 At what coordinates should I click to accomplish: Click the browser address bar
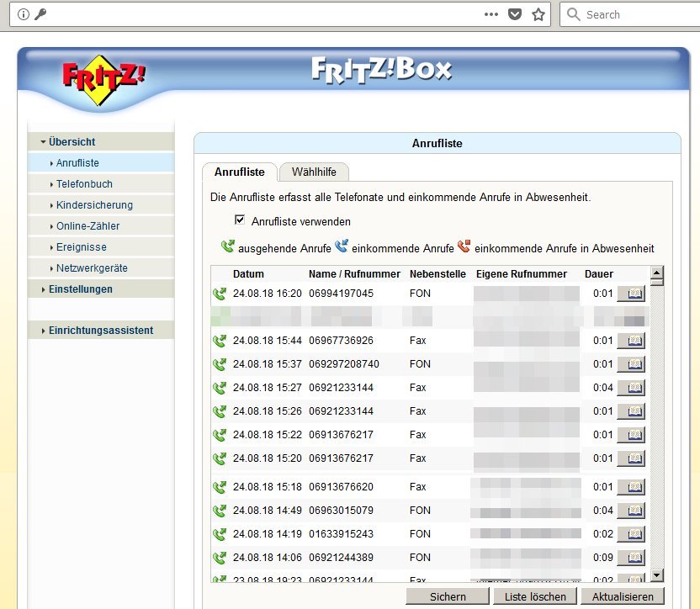point(263,14)
